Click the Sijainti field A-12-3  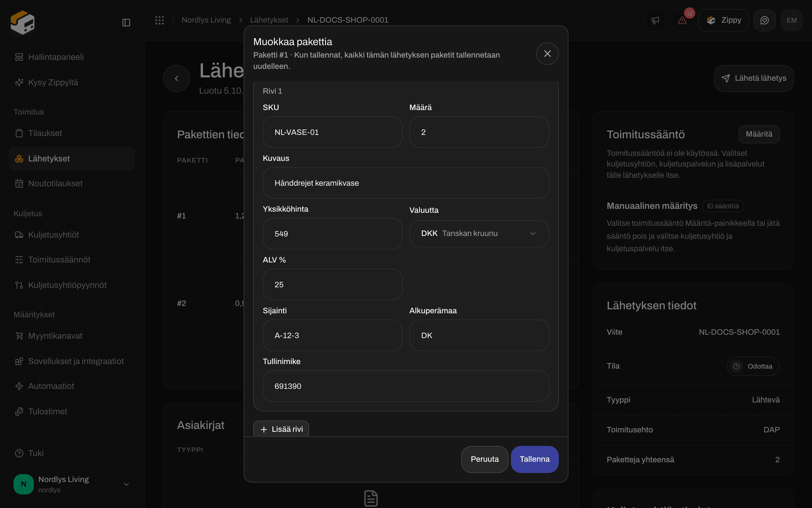(332, 335)
